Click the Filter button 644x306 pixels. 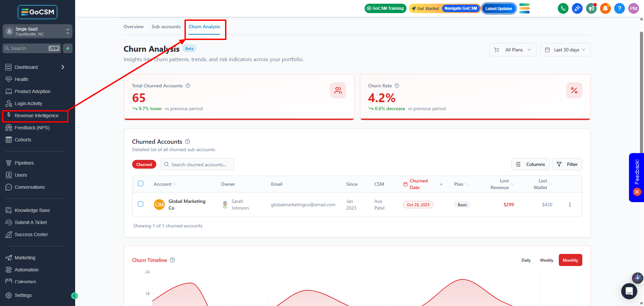point(567,164)
